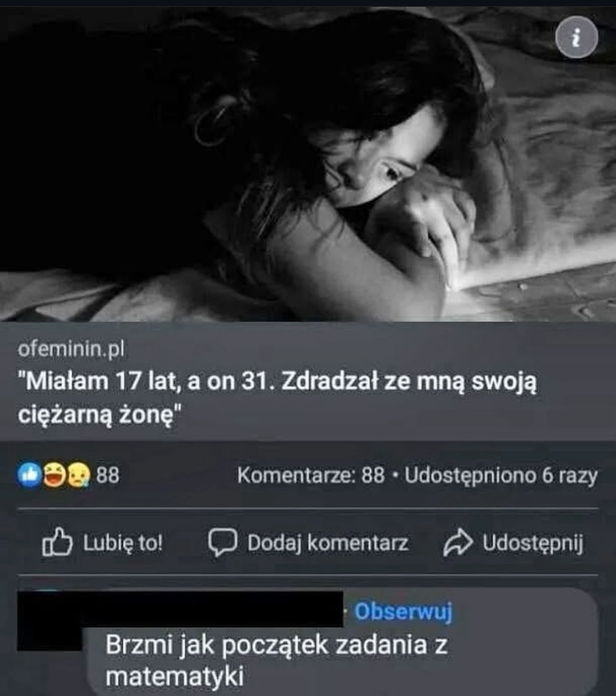The image size is (616, 696).
Task: Open Udostępniono 6 razy shares list
Action: (x=501, y=476)
